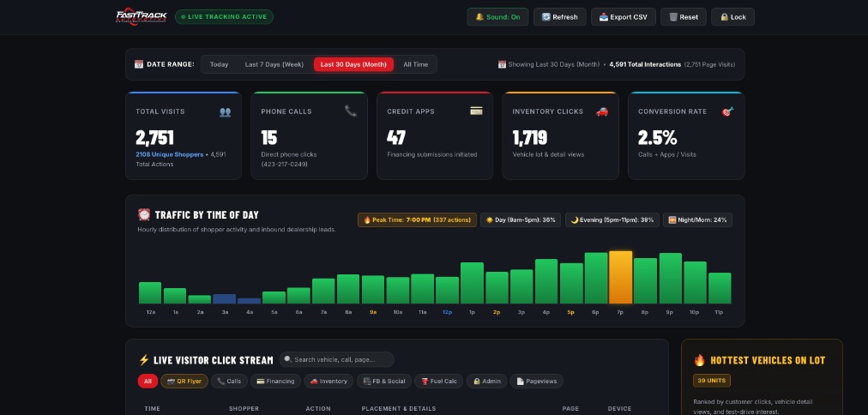Filter by Fuel Calc
Viewport: 868px width, 415px height.
point(439,382)
